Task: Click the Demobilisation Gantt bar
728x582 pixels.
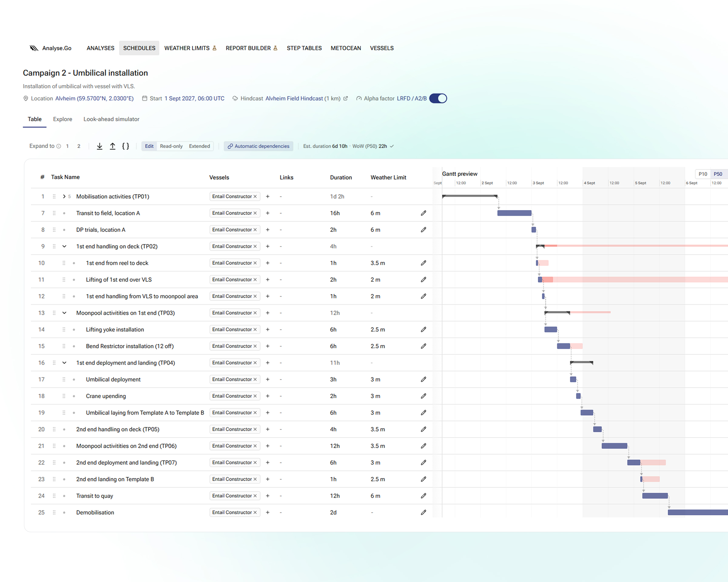Action: coord(698,512)
